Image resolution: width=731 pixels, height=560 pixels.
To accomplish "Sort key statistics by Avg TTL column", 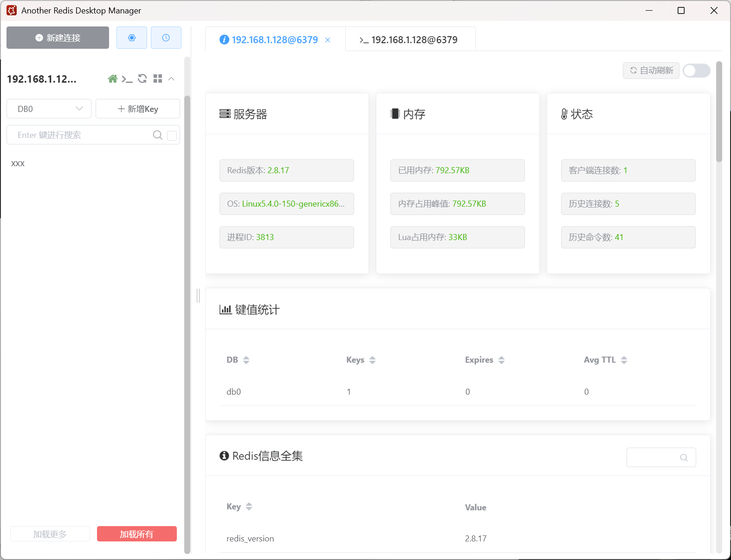I will (624, 360).
